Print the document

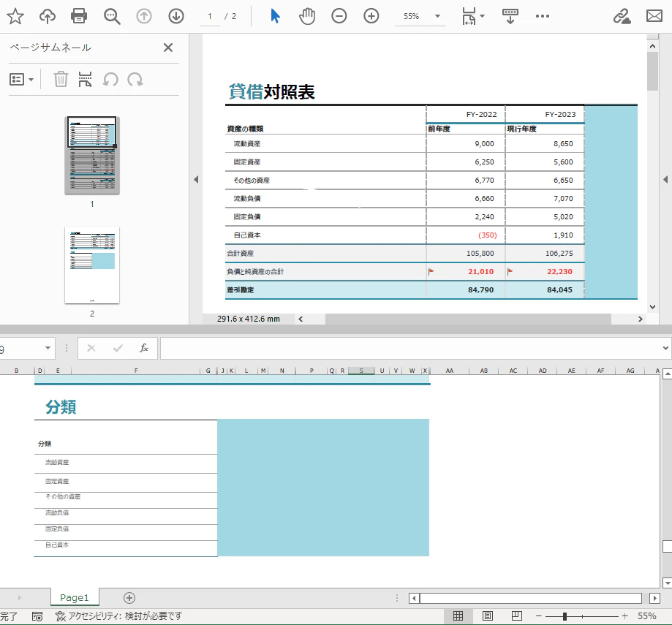78,15
